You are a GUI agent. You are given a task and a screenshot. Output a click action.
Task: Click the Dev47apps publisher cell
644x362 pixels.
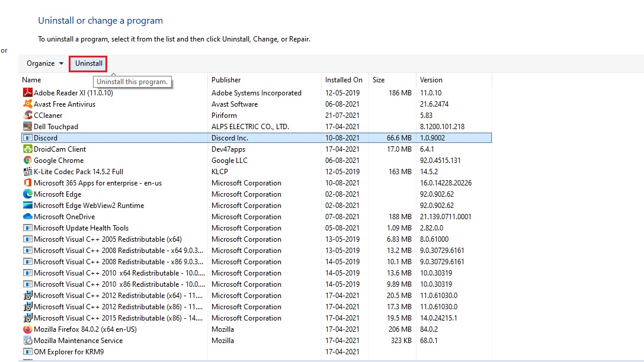click(228, 149)
